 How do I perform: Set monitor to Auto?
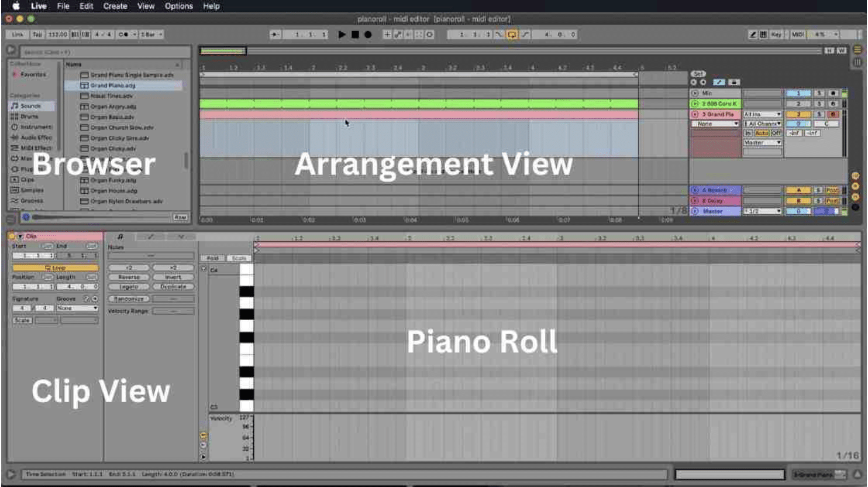pos(762,133)
